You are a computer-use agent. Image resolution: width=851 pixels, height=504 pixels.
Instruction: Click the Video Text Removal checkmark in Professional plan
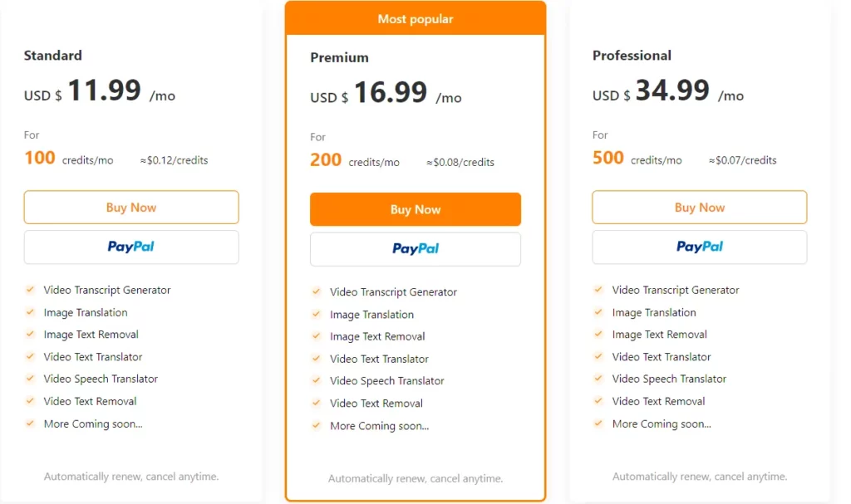[598, 401]
